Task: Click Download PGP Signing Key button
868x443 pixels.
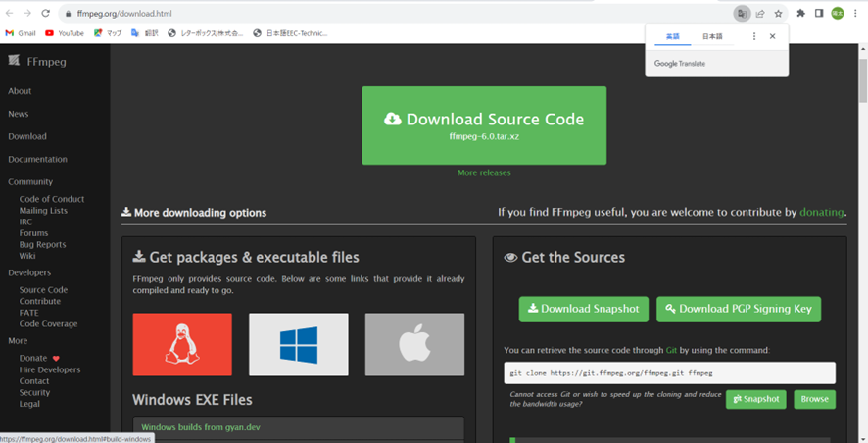Action: pyautogui.click(x=739, y=309)
